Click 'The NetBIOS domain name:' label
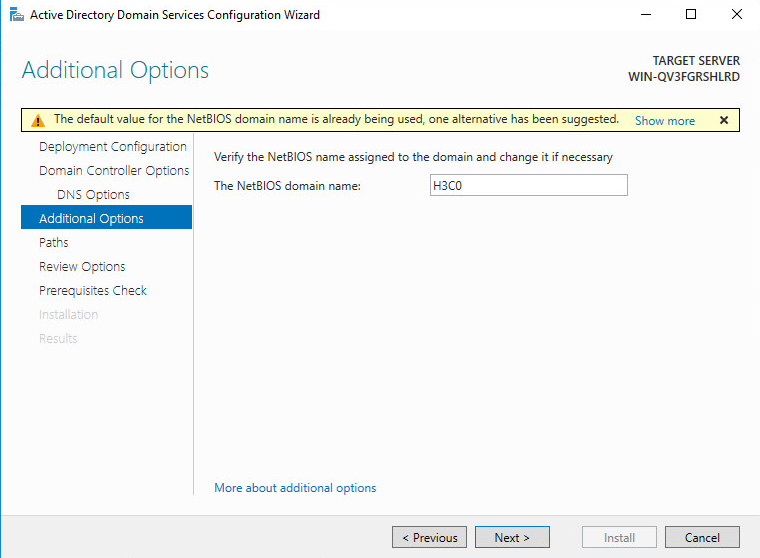760x558 pixels. 287,186
